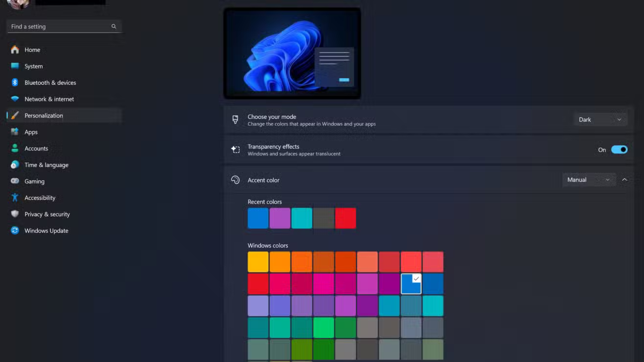644x362 pixels.
Task: Click the Windows Update refresh icon
Action: point(15,230)
